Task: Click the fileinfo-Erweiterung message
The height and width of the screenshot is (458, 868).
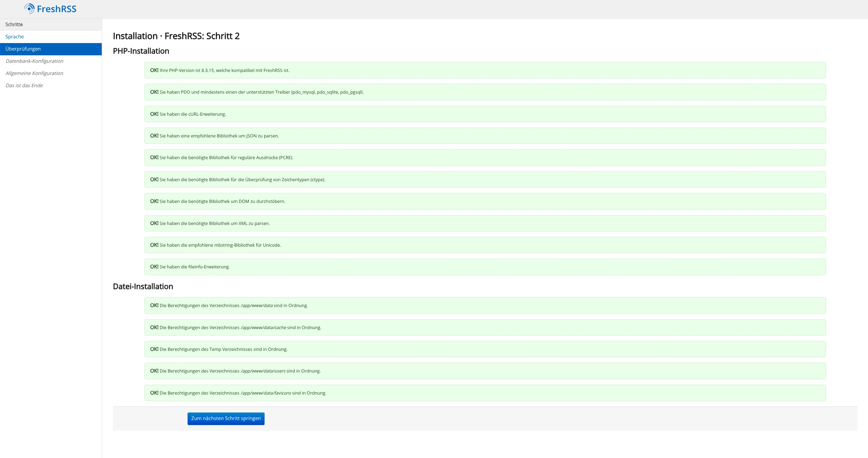Action: click(485, 267)
